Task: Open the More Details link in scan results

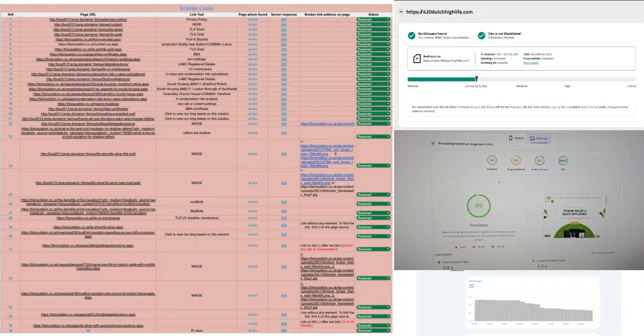Action: [531, 63]
